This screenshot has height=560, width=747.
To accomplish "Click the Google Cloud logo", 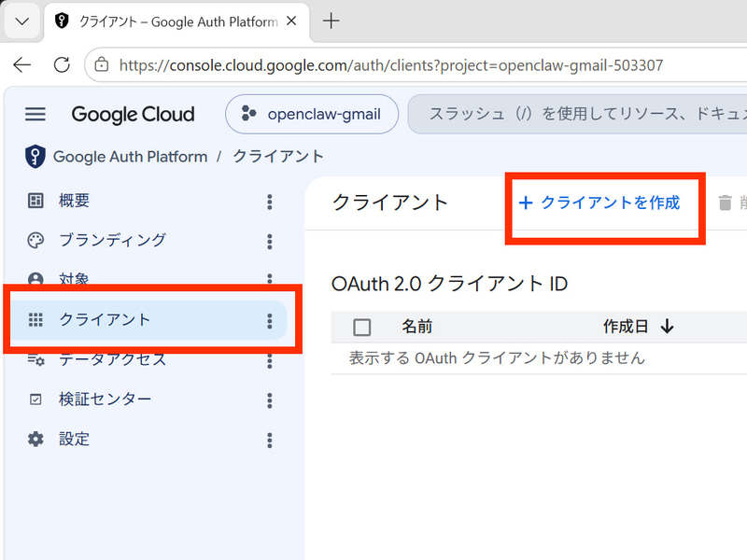I will point(133,114).
